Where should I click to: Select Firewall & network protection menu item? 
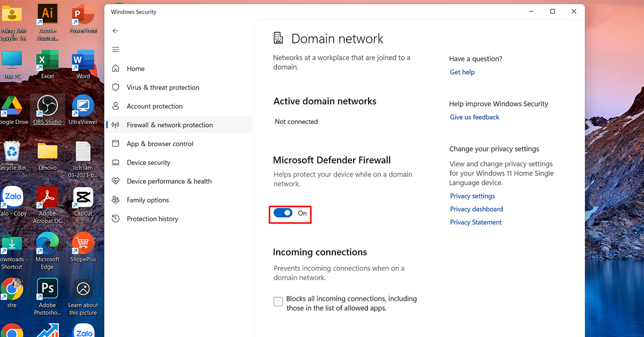coord(170,125)
